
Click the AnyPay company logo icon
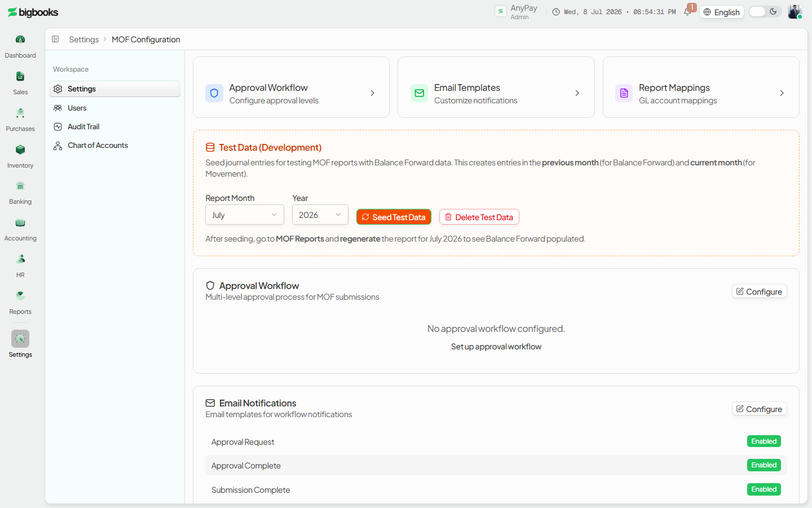(500, 11)
